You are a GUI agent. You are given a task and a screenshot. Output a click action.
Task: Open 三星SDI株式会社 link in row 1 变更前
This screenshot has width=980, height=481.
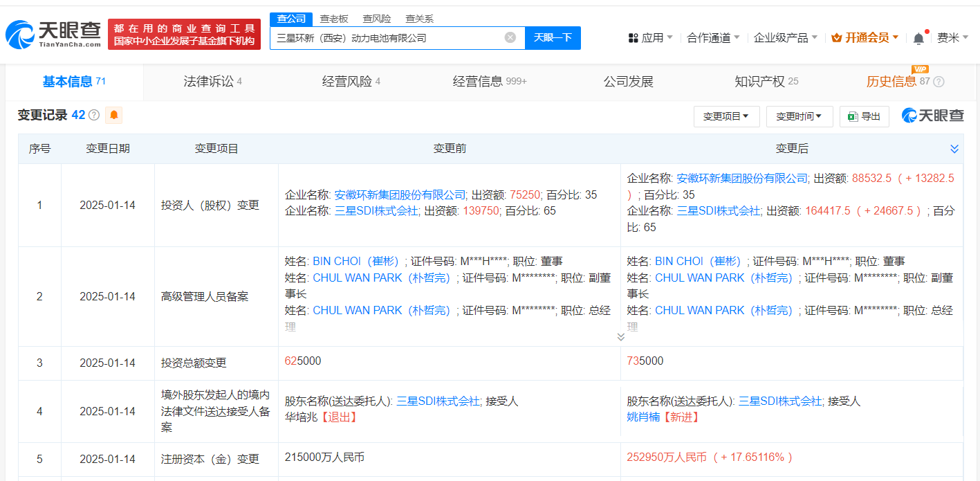tap(376, 210)
